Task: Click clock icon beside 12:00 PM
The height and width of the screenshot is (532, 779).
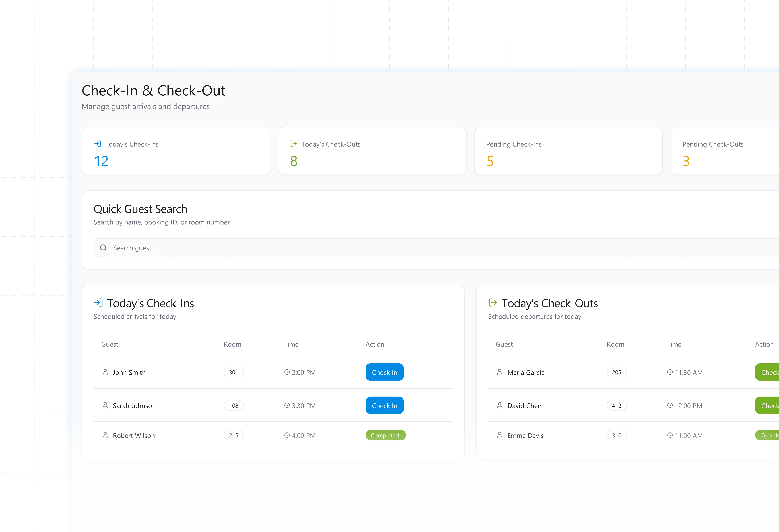Action: [x=670, y=405]
